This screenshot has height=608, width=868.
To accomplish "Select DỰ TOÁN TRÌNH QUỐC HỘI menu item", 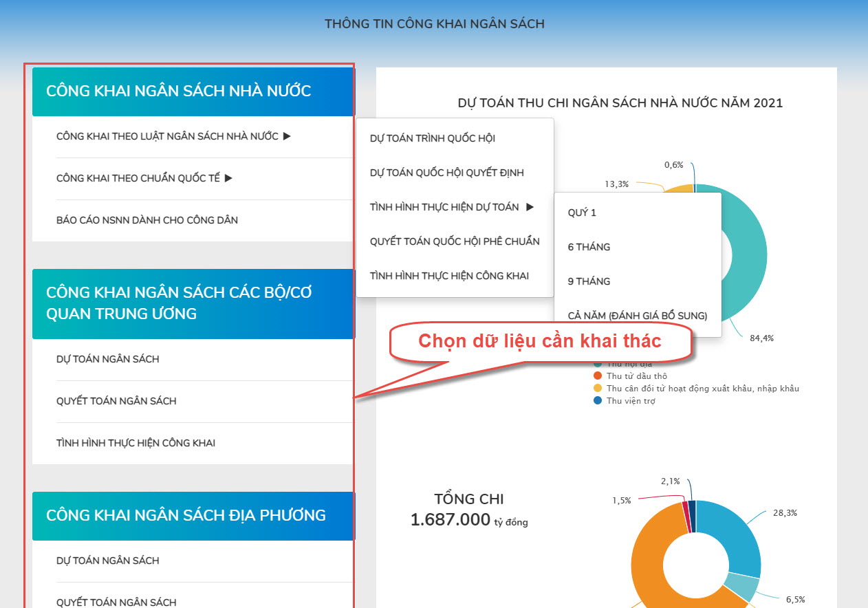I will click(433, 138).
